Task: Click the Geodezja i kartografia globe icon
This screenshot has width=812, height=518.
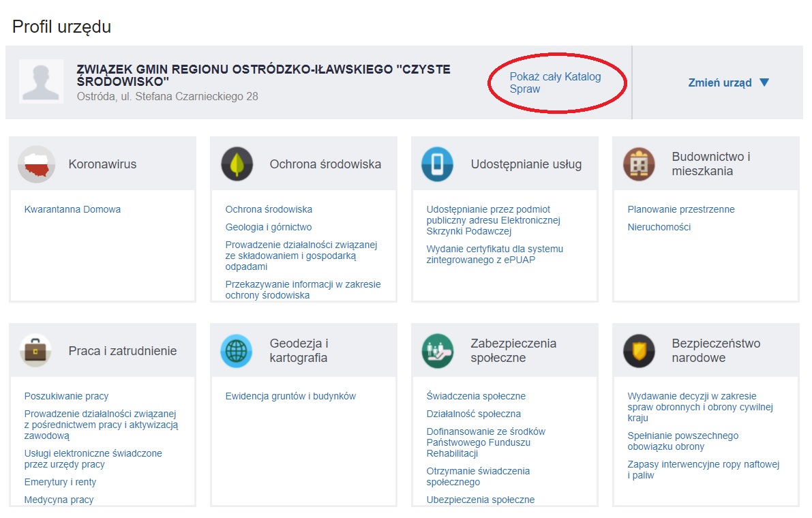Action: (x=237, y=351)
